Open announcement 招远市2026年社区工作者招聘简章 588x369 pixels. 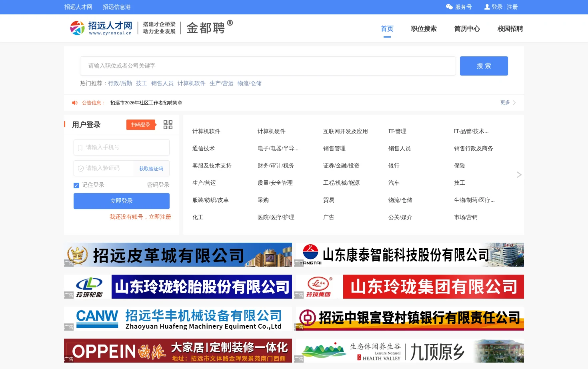click(146, 103)
